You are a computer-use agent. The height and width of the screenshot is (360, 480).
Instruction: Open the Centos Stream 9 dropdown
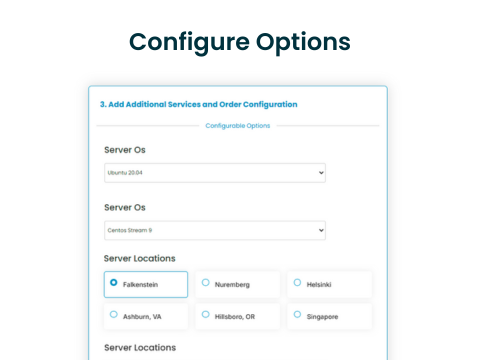(215, 230)
